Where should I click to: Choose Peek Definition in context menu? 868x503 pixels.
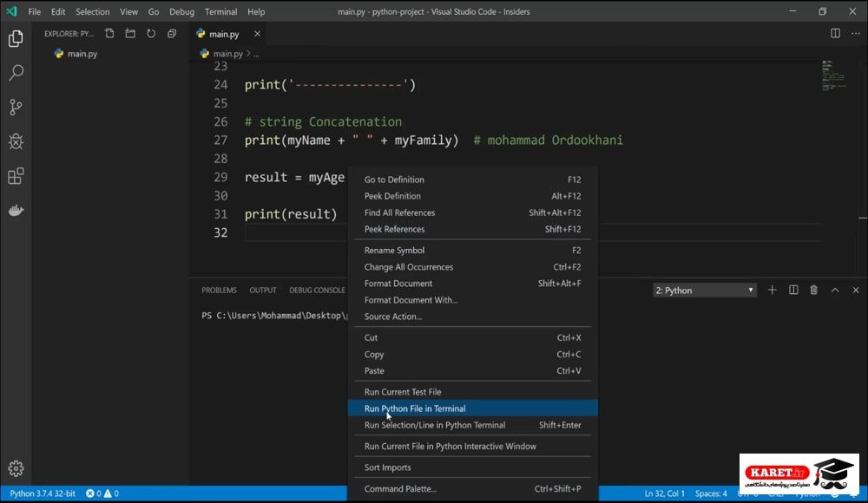473,196
